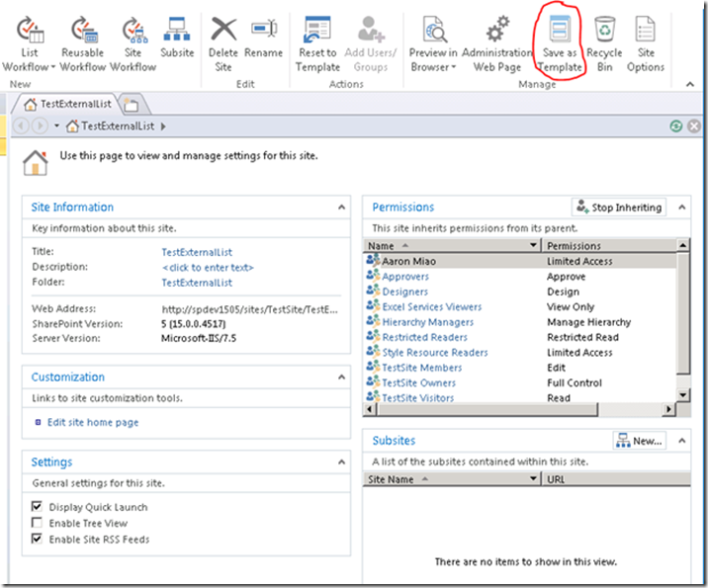Click Reset to Template
The height and width of the screenshot is (588, 708).
click(317, 44)
